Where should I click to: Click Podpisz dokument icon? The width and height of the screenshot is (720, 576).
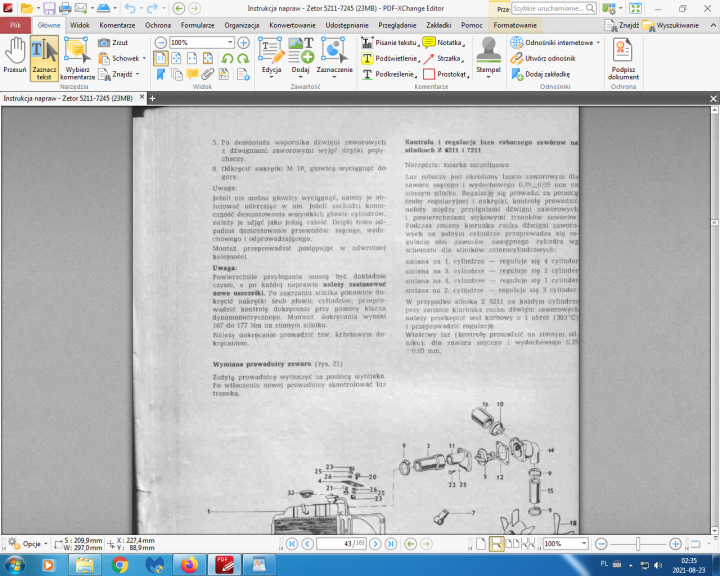(x=623, y=57)
